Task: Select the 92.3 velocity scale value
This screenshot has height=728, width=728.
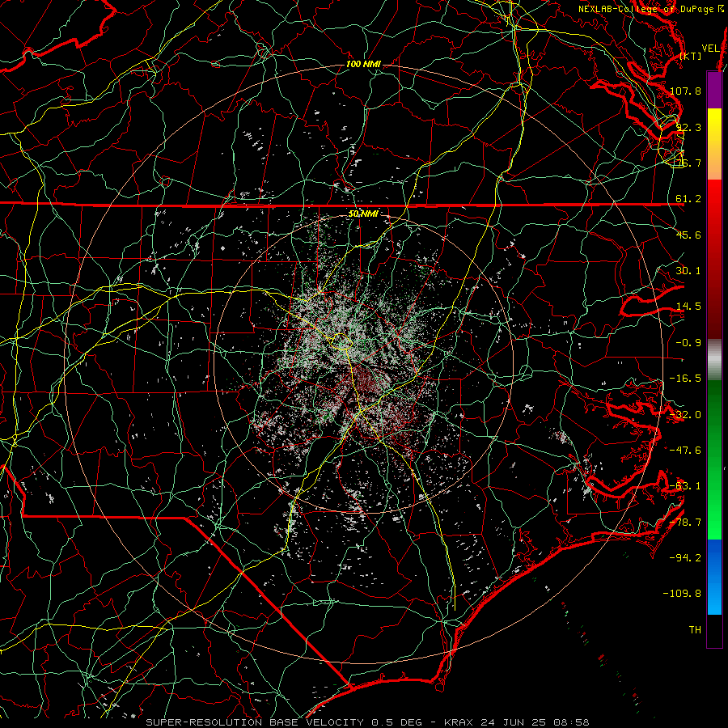Action: [688, 127]
